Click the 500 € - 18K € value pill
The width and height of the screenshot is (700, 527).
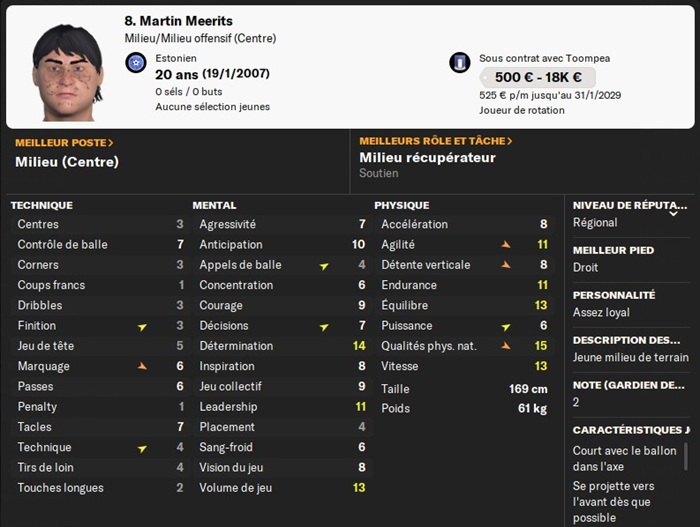click(537, 77)
